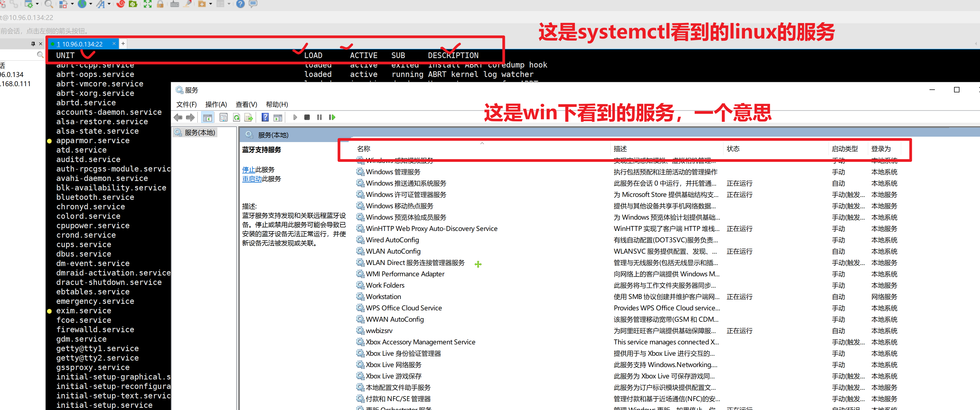
Task: Add a new session tab with plus button
Action: (x=123, y=44)
